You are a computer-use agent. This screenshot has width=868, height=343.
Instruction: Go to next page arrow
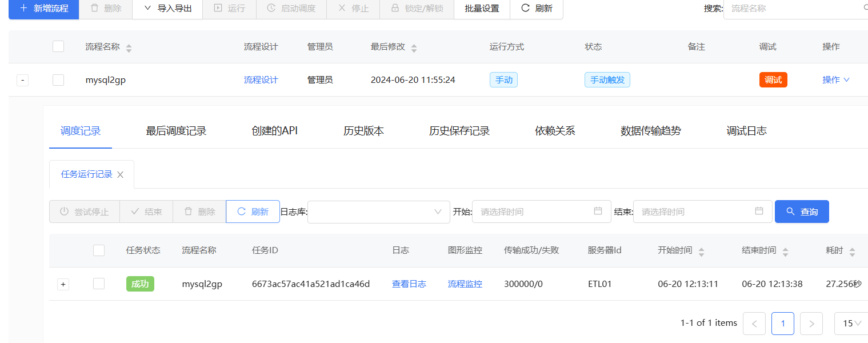coord(811,324)
